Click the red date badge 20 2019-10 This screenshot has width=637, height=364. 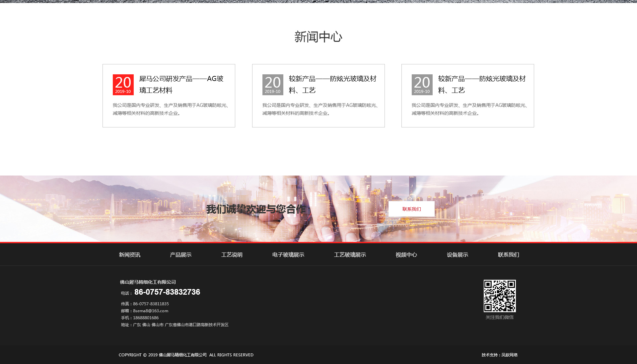[x=123, y=85]
